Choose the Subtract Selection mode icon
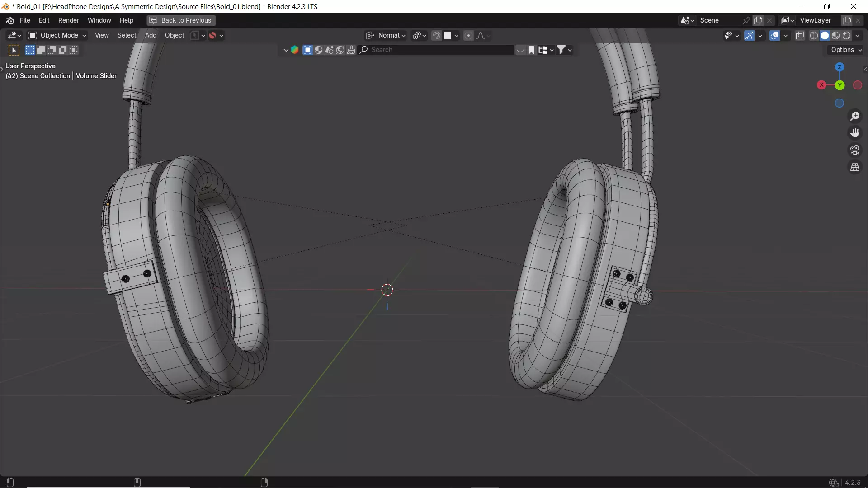Screen dimensions: 868x488 52,50
